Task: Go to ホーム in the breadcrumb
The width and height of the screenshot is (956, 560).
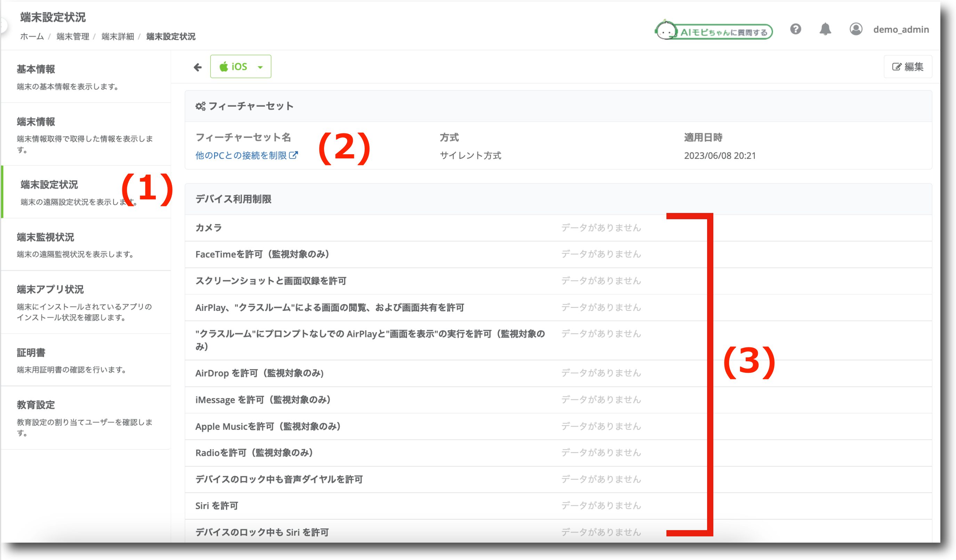Action: tap(32, 36)
